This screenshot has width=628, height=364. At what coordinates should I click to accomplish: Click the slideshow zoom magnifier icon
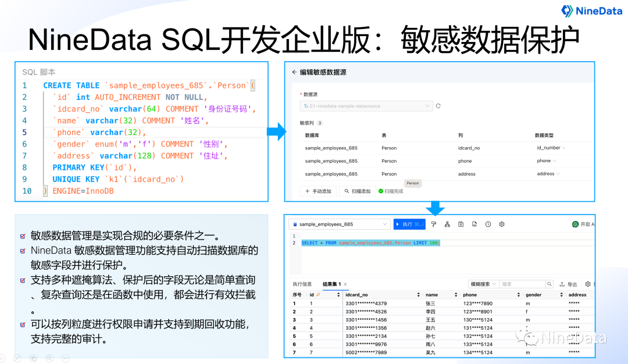pos(49,358)
